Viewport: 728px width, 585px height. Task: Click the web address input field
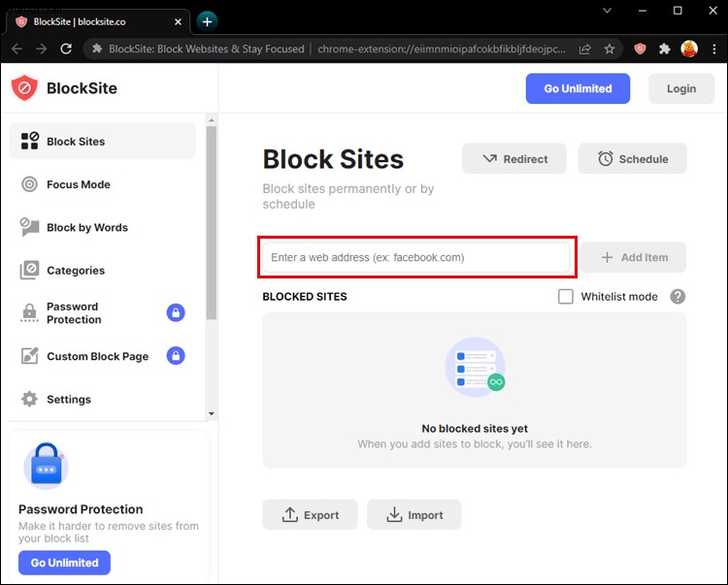coord(416,257)
